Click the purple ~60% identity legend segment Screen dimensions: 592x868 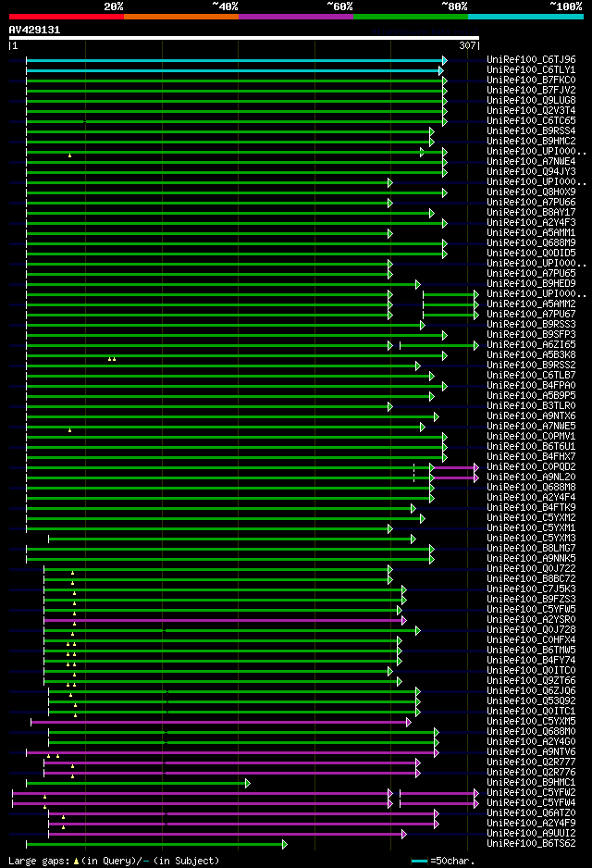point(296,17)
